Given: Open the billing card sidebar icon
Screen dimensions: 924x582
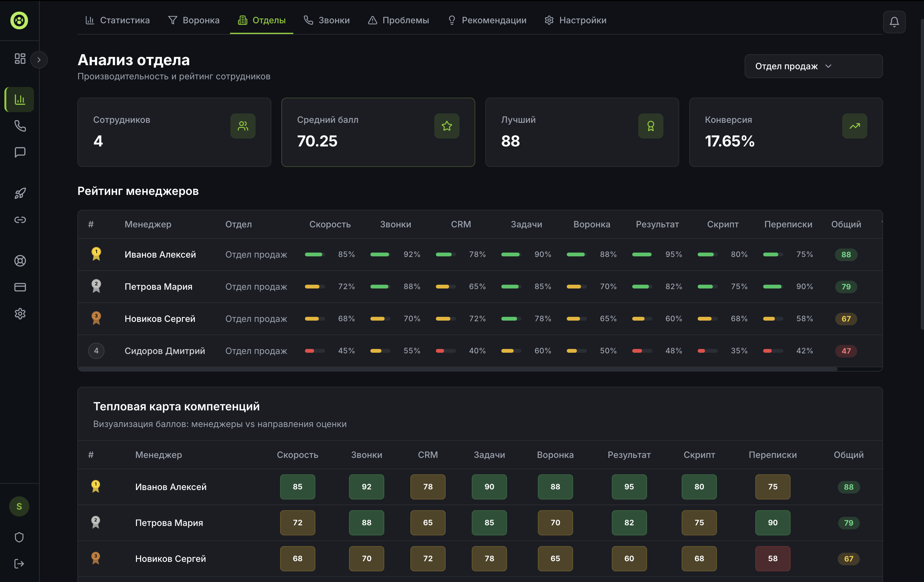Looking at the screenshot, I should pyautogui.click(x=20, y=287).
